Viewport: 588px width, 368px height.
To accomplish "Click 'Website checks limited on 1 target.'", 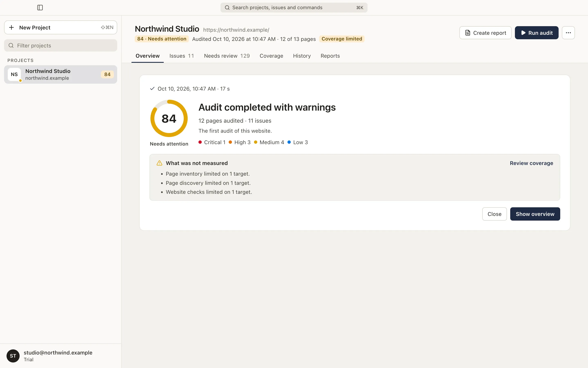I will point(209,192).
